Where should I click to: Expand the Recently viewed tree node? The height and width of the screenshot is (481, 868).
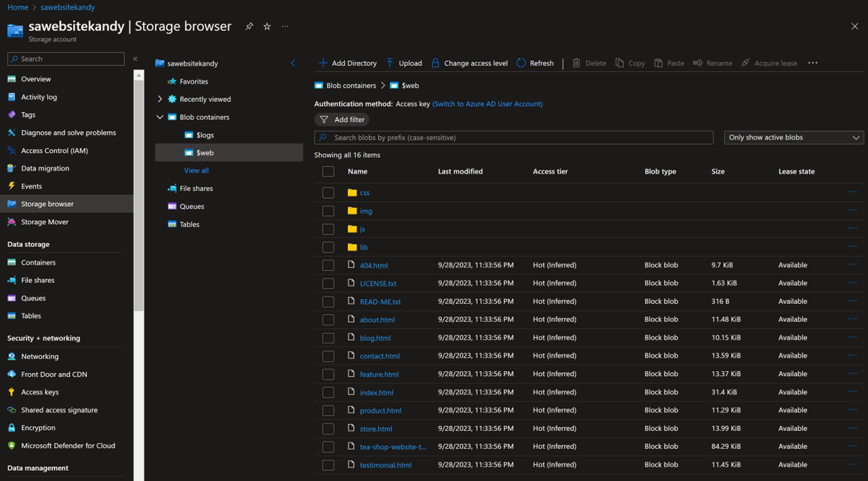click(160, 99)
